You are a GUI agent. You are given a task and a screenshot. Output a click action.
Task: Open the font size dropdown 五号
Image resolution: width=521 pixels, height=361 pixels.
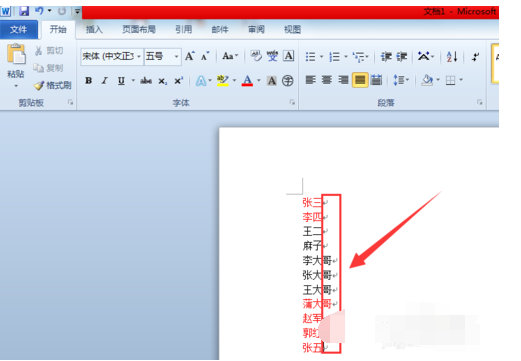click(x=163, y=56)
